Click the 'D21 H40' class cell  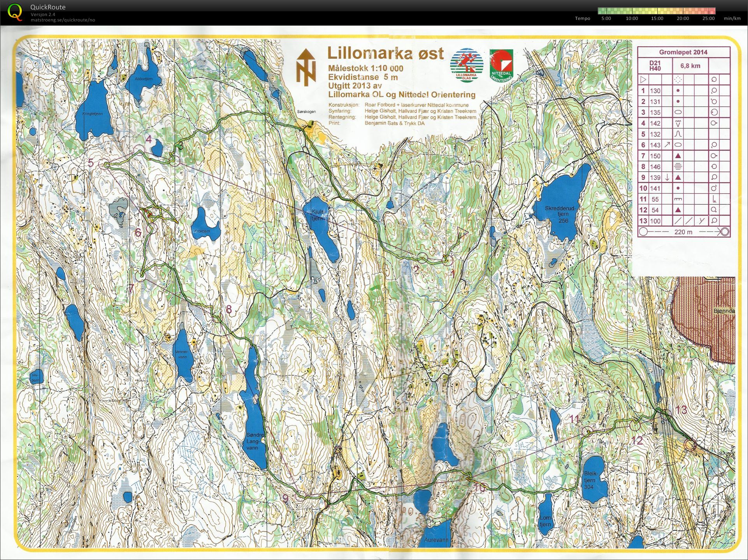655,65
